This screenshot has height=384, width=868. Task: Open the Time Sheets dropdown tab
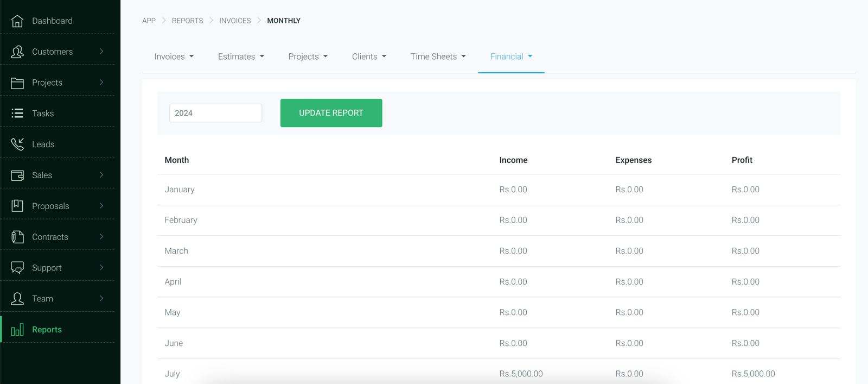point(438,56)
